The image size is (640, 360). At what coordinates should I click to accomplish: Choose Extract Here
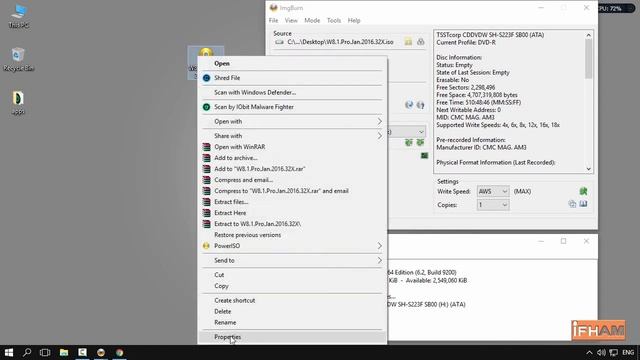pos(292,213)
